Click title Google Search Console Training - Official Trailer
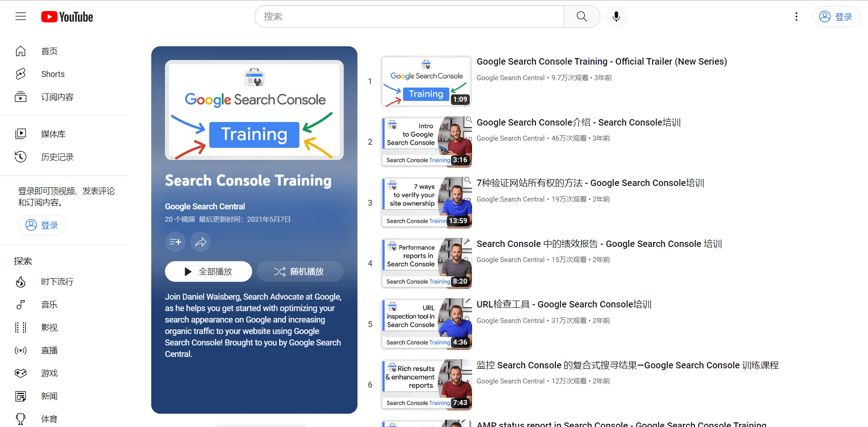The width and height of the screenshot is (868, 427). point(602,61)
